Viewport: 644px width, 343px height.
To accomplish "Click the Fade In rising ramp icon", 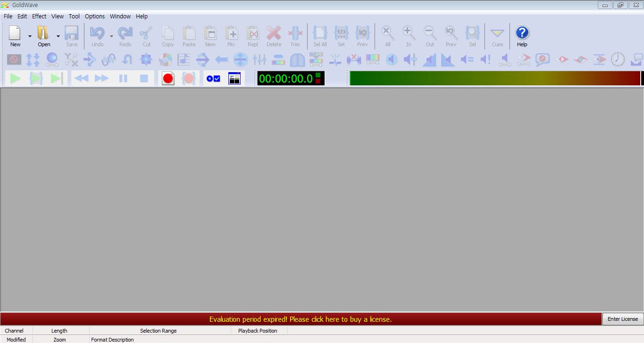I will tap(429, 59).
